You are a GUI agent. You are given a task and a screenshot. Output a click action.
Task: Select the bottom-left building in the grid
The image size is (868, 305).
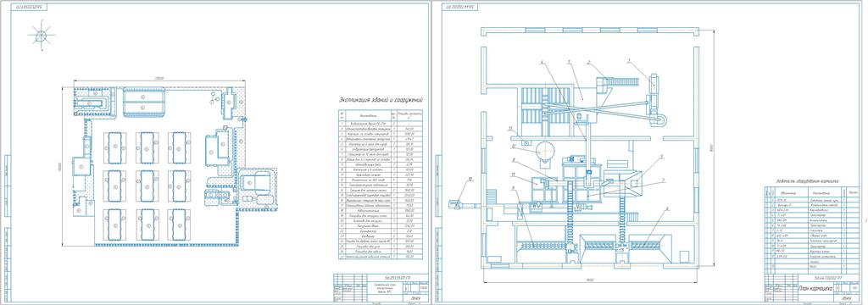point(115,225)
